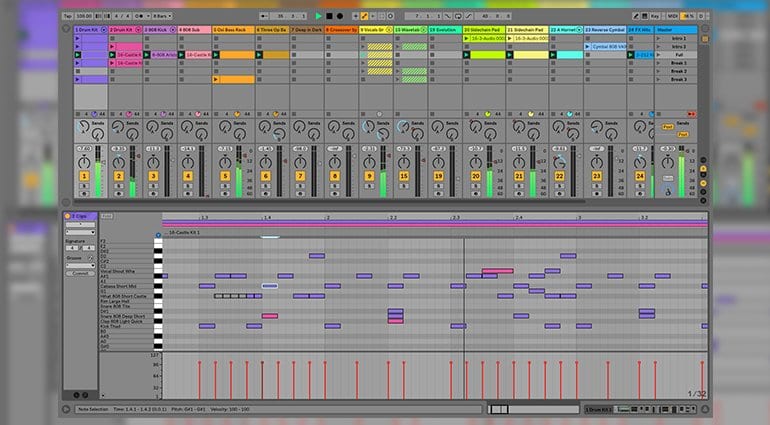This screenshot has width=770, height=425.
Task: Switch on Key Map Mode
Action: click(655, 16)
